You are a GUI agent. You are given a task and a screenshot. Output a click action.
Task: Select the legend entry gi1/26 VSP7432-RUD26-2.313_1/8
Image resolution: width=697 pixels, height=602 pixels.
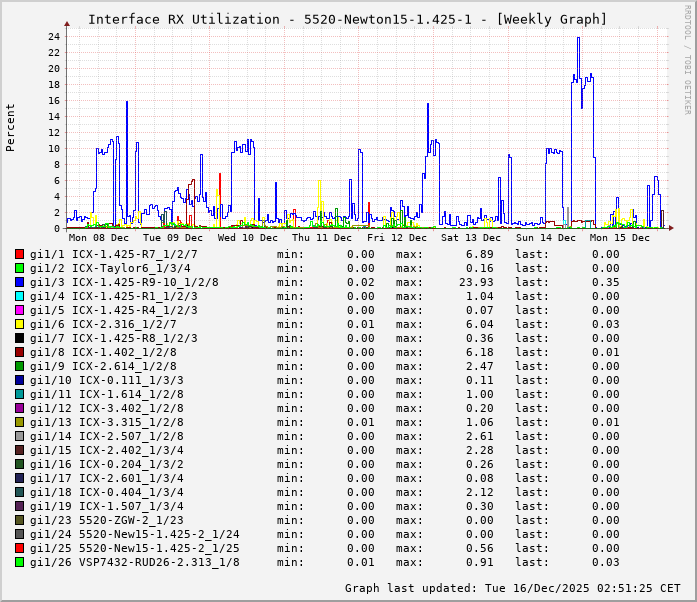point(134,562)
